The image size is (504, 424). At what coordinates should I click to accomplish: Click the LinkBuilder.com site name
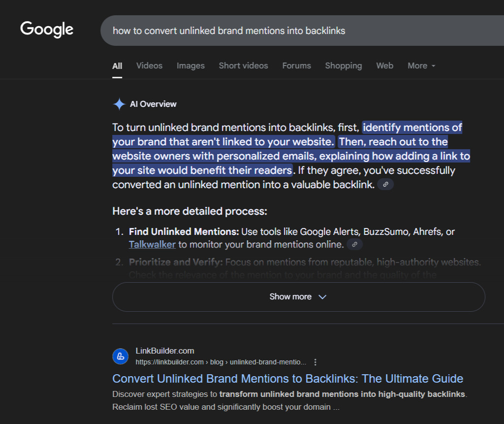coord(165,351)
